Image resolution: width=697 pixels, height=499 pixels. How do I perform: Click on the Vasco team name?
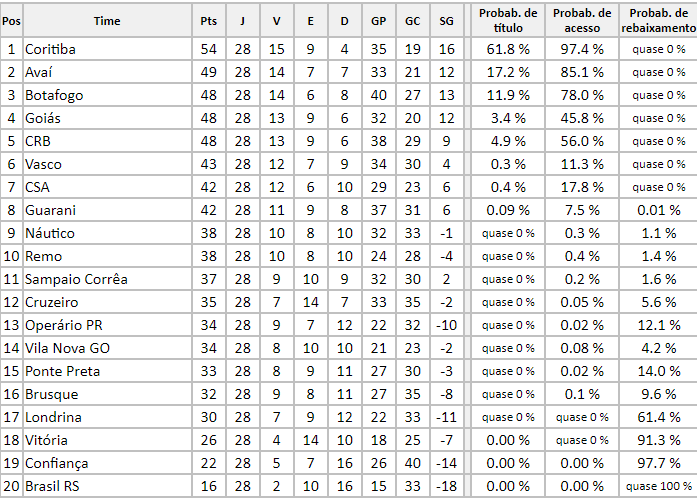(x=44, y=164)
